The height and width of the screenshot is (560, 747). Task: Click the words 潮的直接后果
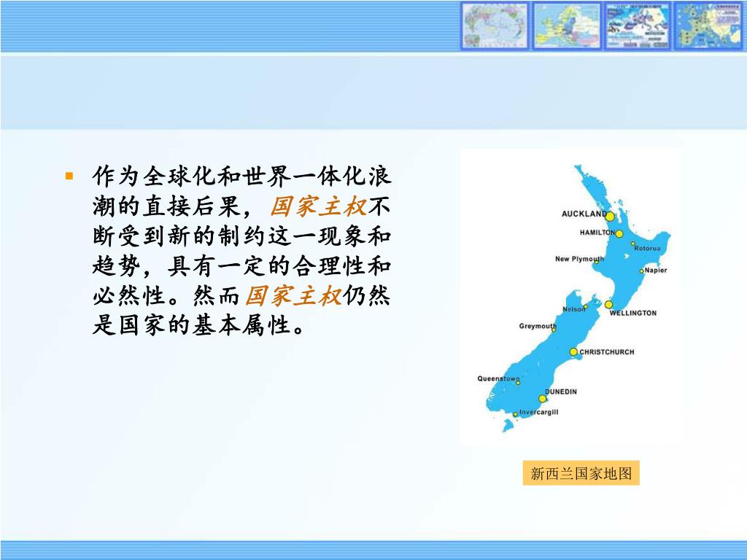click(167, 206)
